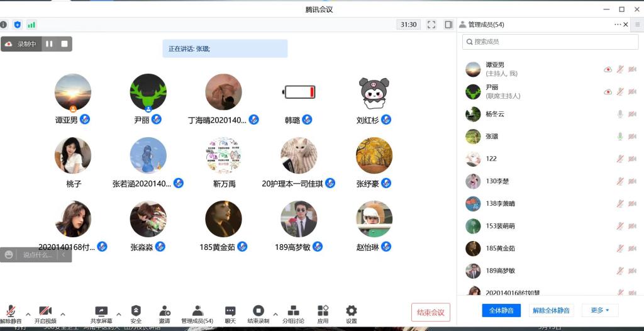Expand the arrow next to 共享屏幕

119,313
